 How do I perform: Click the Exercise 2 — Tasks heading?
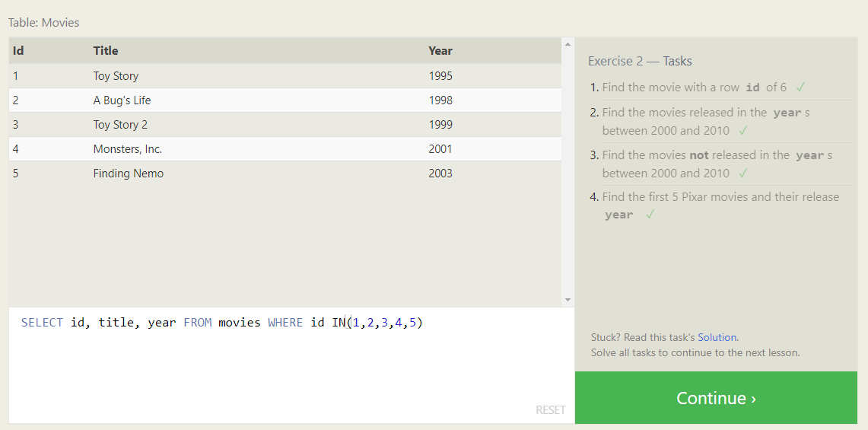click(x=640, y=61)
